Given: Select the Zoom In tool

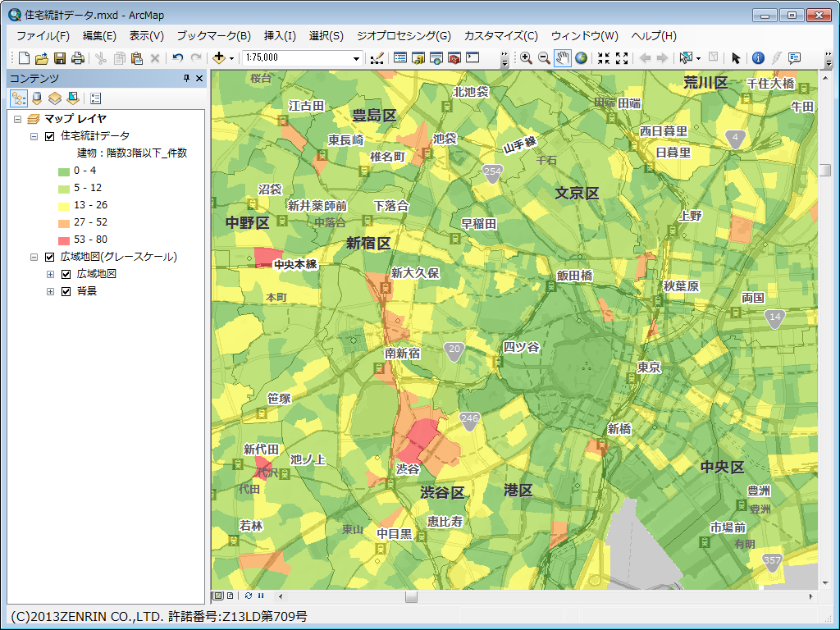Looking at the screenshot, I should [526, 58].
